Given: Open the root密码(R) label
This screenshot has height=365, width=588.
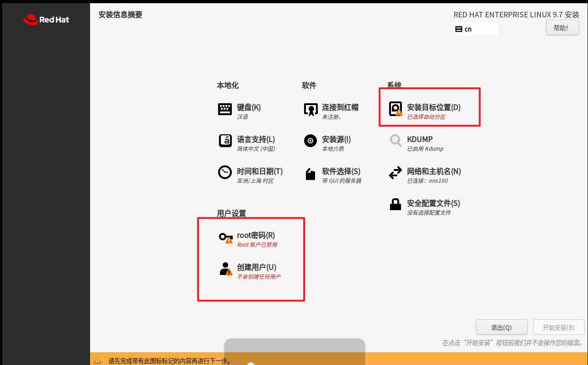Looking at the screenshot, I should click(256, 235).
